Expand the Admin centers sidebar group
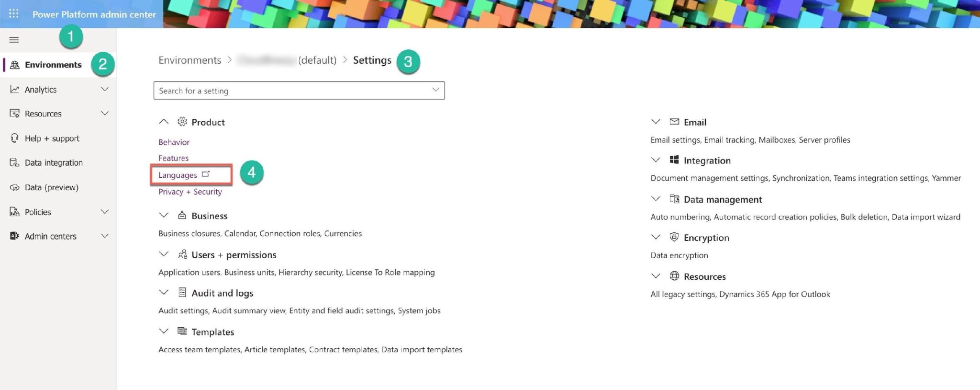This screenshot has width=980, height=390. pyautogui.click(x=105, y=236)
